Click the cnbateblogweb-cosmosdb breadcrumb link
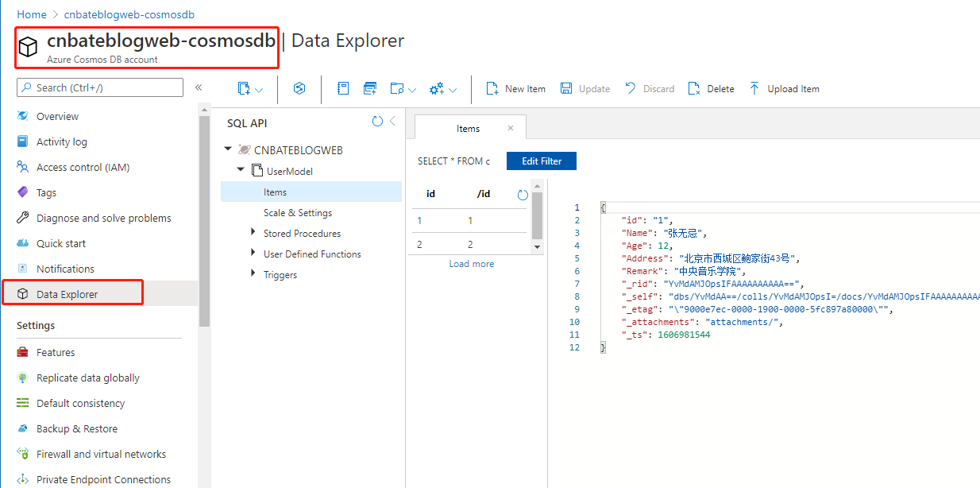Screen dimensions: 980x488 pos(128,14)
